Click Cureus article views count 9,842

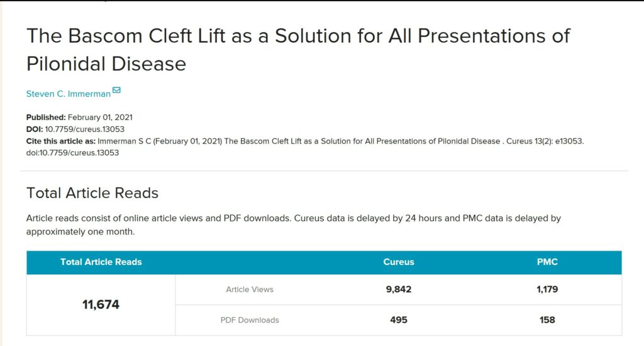399,289
